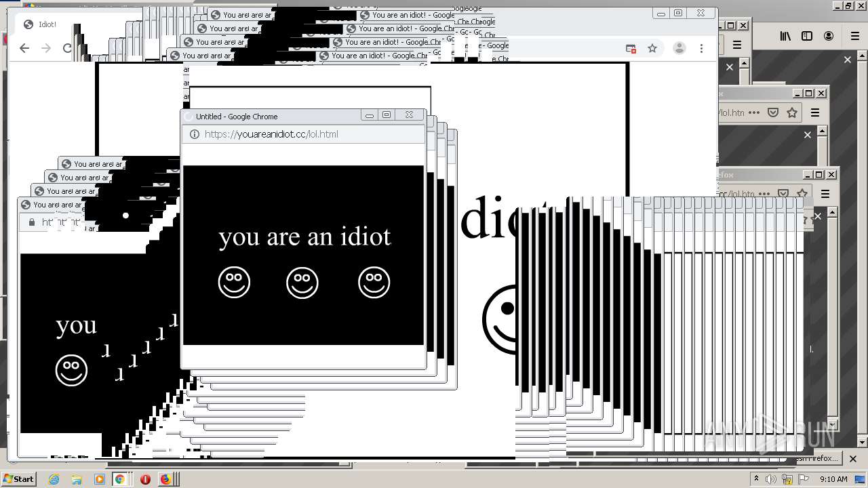The height and width of the screenshot is (488, 868).
Task: Maximize the Untitled - Google Chrome popup window
Action: (387, 115)
